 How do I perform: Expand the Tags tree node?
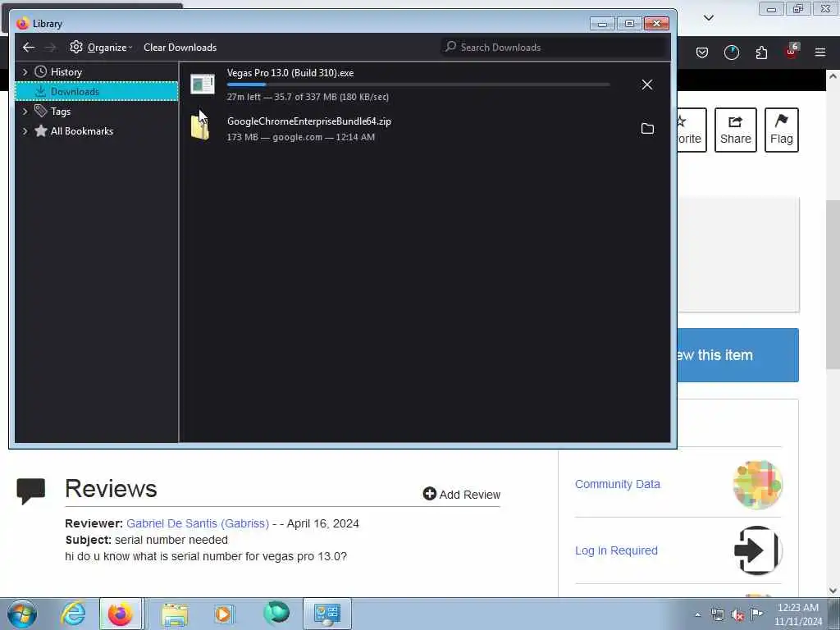[x=25, y=112]
